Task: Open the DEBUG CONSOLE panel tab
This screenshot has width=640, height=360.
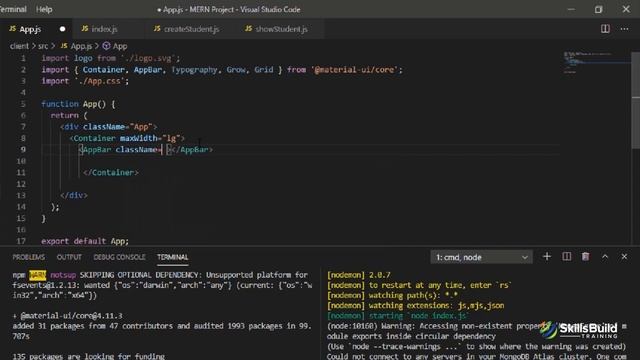Action: point(119,257)
